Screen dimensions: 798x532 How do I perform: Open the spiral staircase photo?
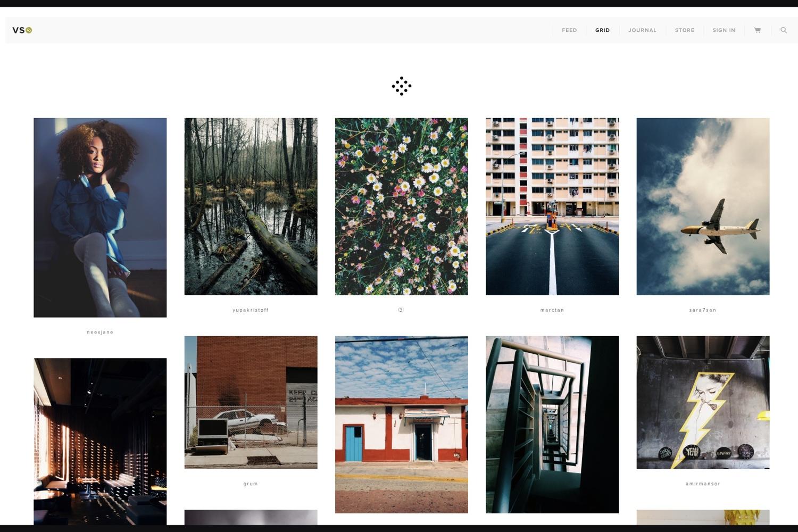pyautogui.click(x=552, y=424)
